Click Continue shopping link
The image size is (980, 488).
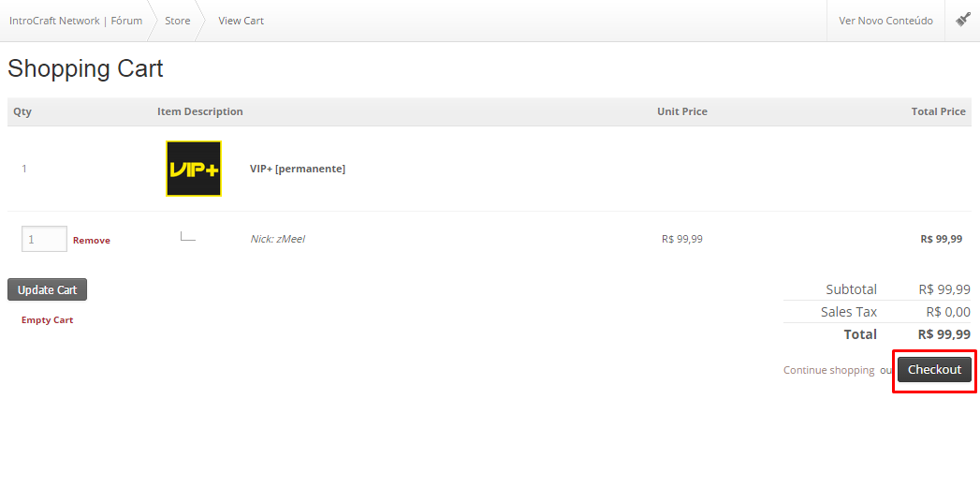[828, 370]
